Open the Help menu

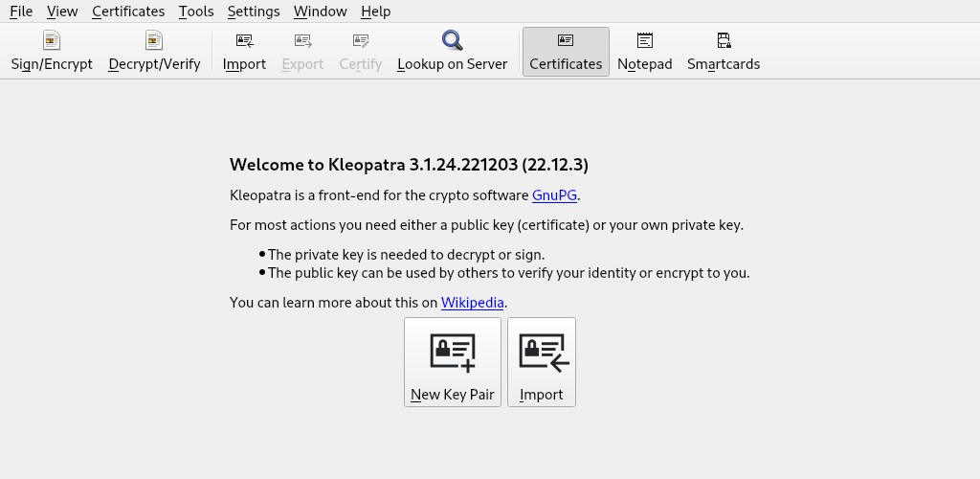click(375, 11)
